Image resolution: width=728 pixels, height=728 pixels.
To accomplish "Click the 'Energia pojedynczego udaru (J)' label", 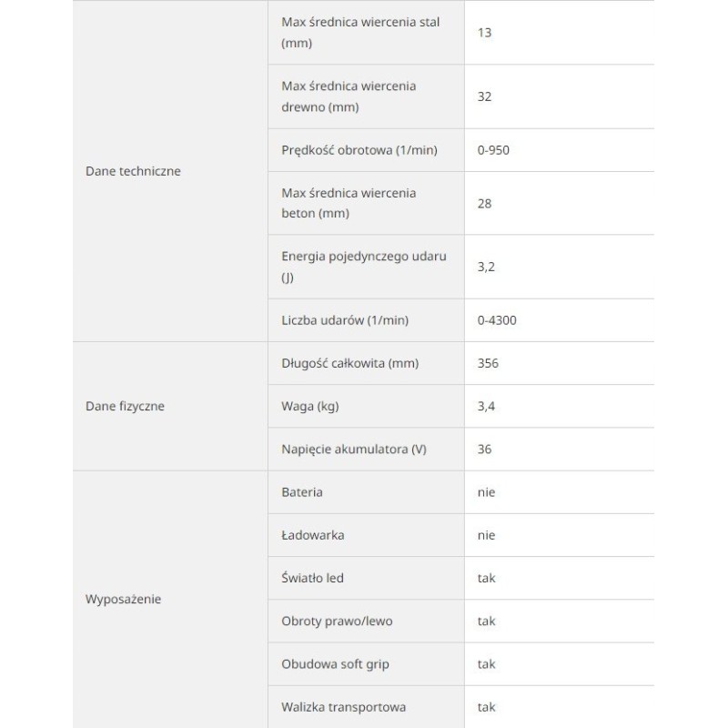I will click(x=364, y=267).
